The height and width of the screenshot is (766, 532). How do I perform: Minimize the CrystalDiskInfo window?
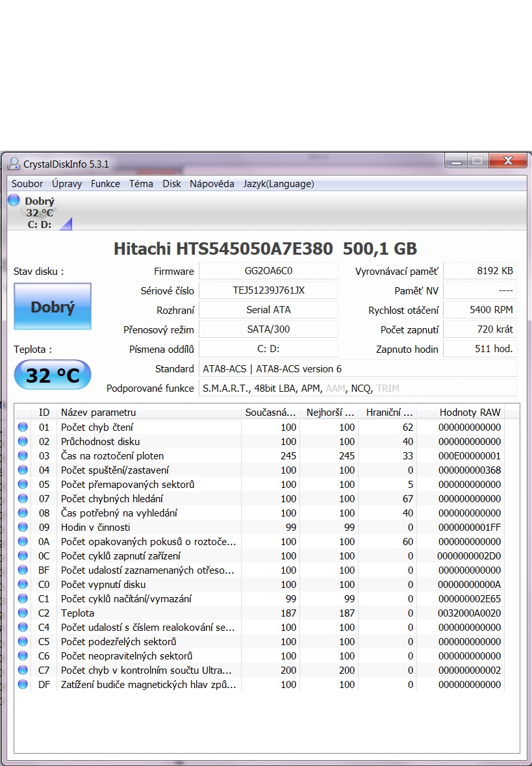456,161
